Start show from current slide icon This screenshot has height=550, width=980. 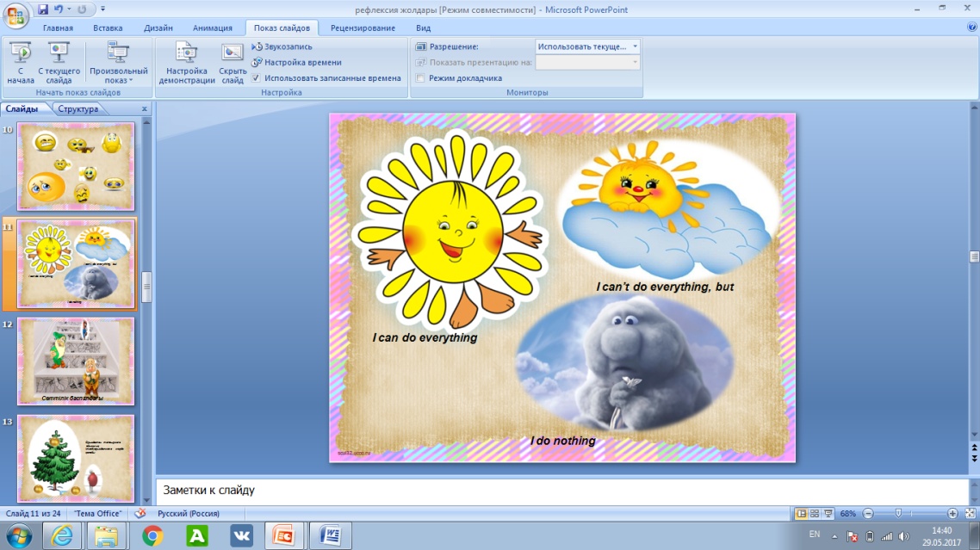pyautogui.click(x=59, y=53)
